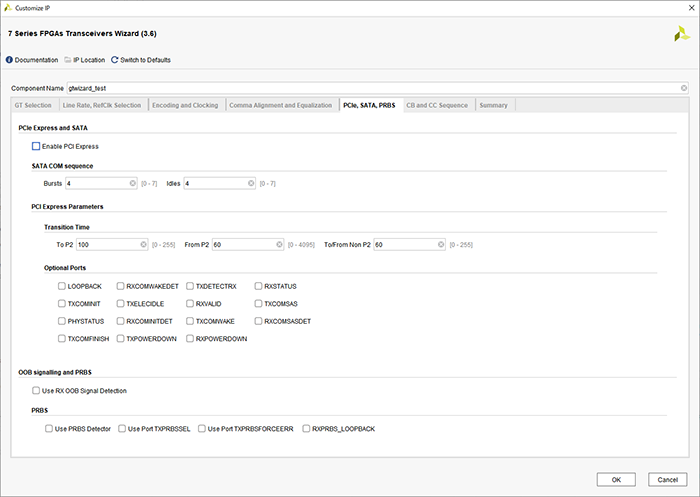
Task: Tick the RXPOWERDOWN optional port
Action: [x=190, y=339]
